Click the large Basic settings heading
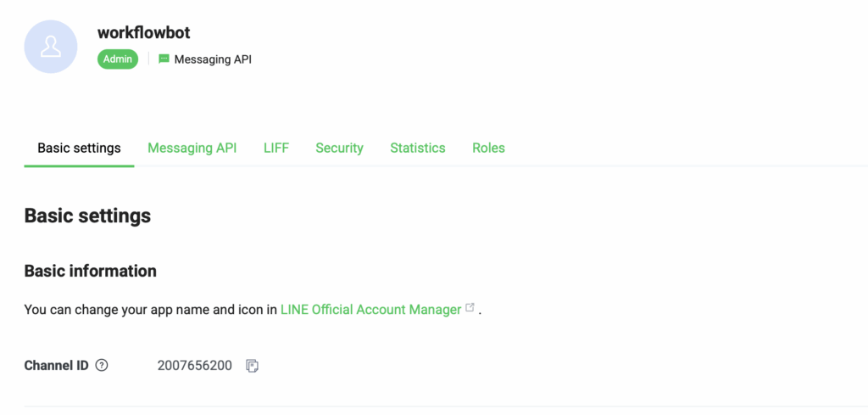868x415 pixels. (87, 216)
